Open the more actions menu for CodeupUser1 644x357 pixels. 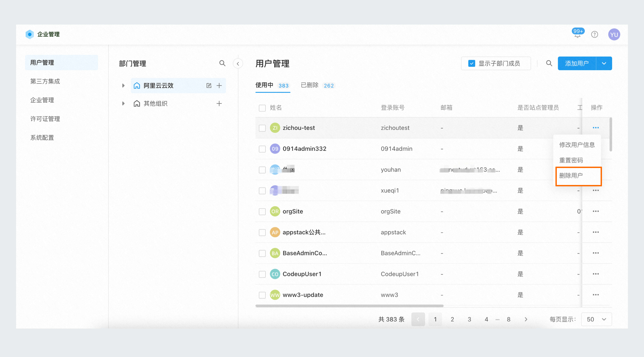[x=596, y=274]
